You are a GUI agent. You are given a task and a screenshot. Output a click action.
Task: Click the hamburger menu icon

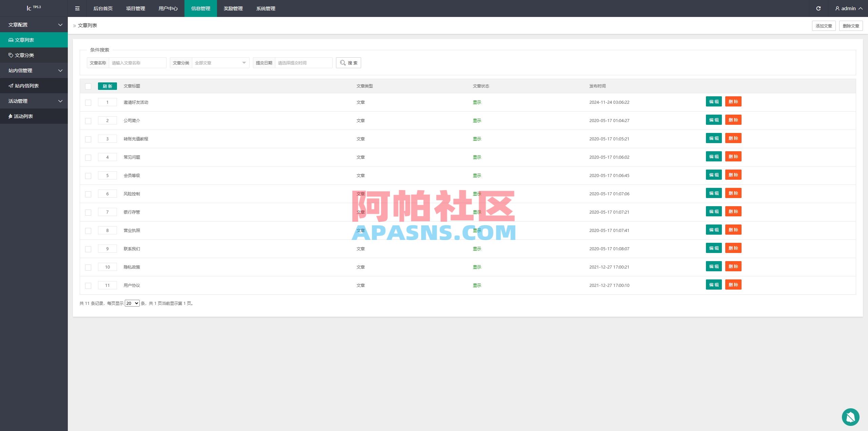point(77,8)
